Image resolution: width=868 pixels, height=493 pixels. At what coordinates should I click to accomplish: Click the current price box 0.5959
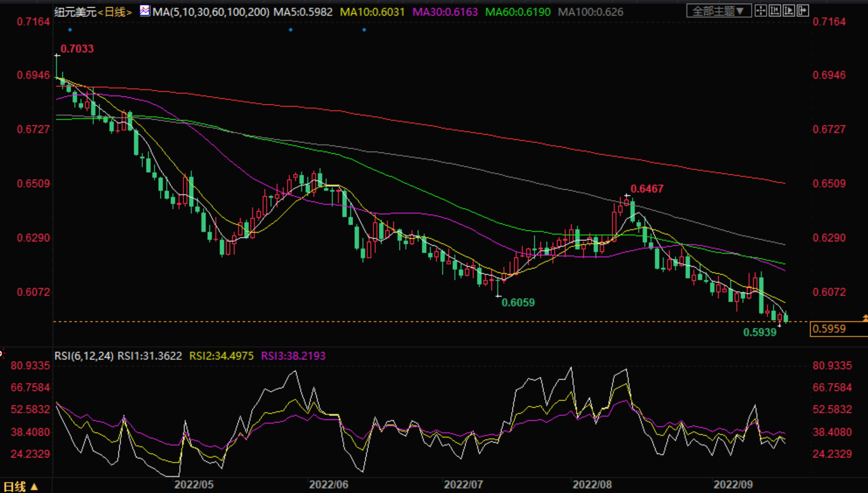[x=838, y=329]
